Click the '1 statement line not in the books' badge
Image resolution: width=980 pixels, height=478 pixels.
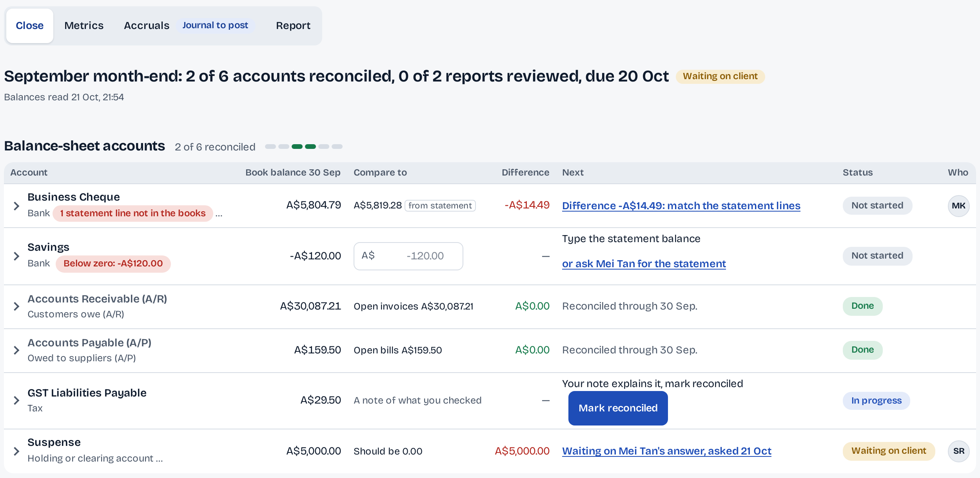point(133,214)
